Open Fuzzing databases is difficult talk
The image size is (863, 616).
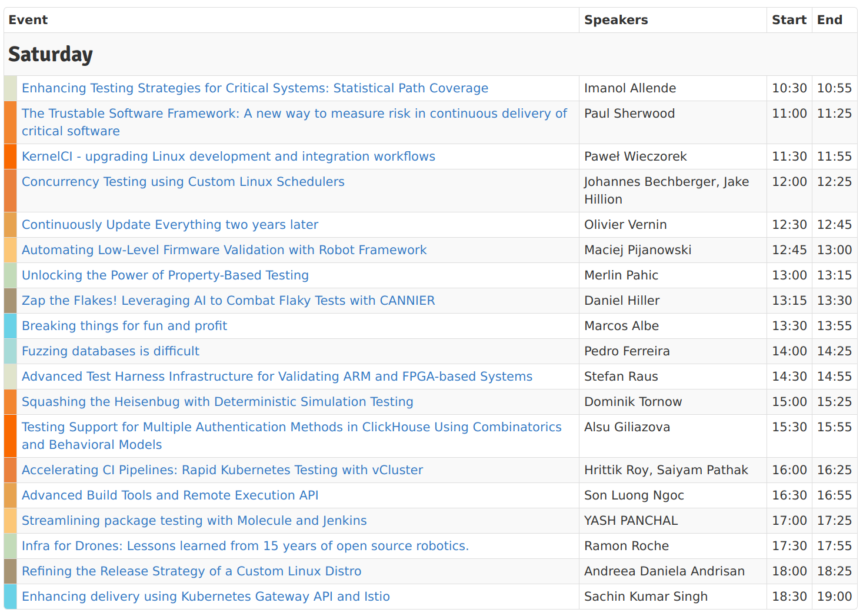pos(111,351)
